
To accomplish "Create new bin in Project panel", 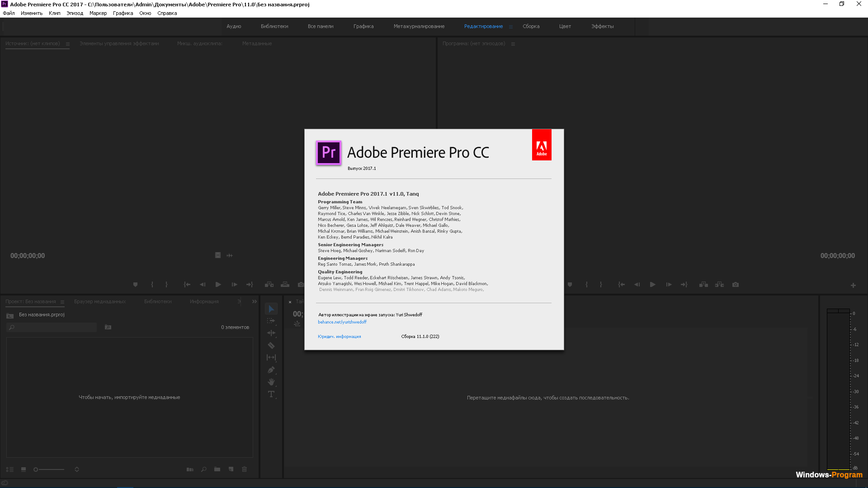I will point(217,469).
